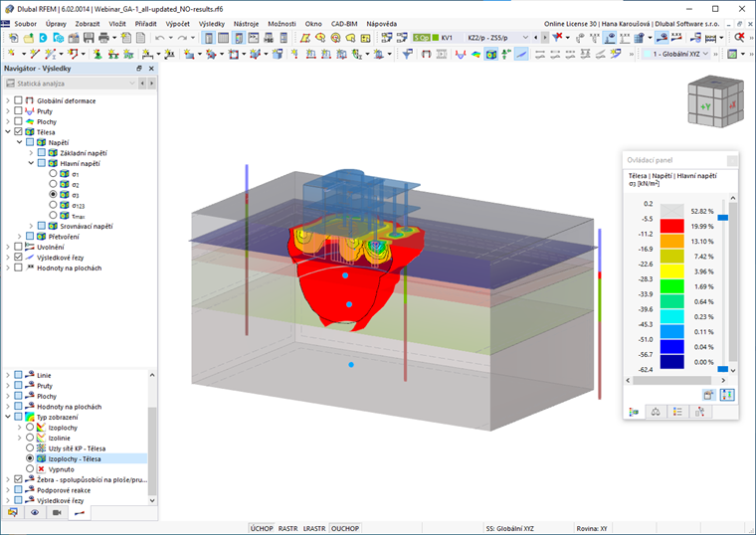Collapse the Tělesa tree node

[8, 131]
